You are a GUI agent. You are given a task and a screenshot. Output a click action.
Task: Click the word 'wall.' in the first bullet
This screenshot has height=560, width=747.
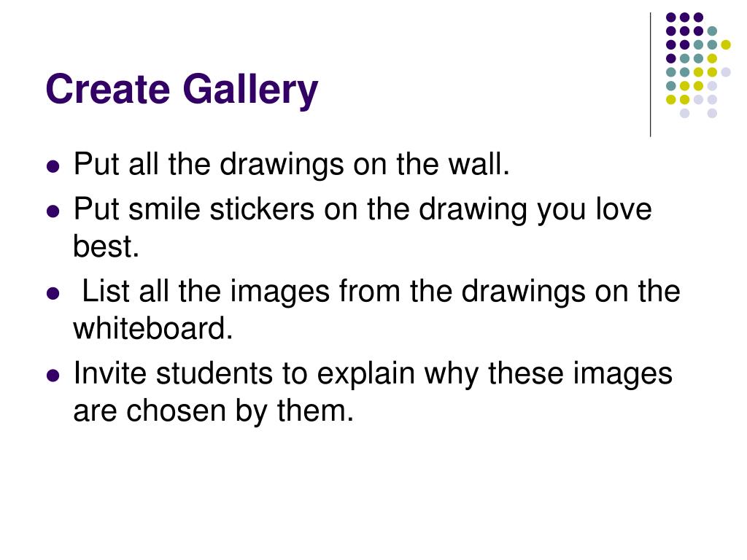[480, 164]
